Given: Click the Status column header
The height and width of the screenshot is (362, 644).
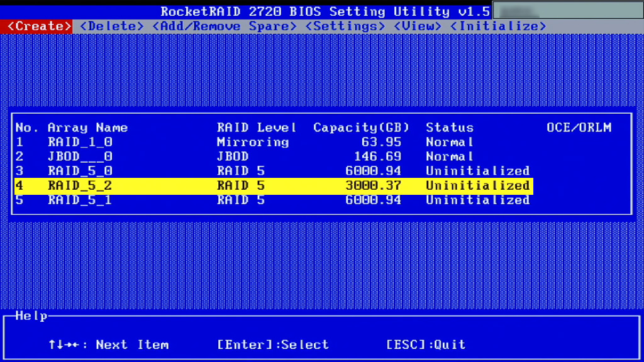Looking at the screenshot, I should pyautogui.click(x=450, y=128).
